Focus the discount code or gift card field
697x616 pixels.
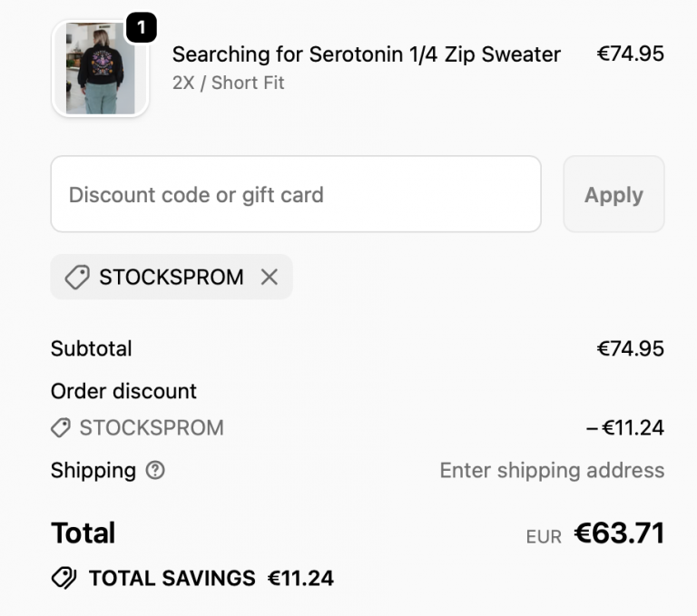tap(296, 194)
